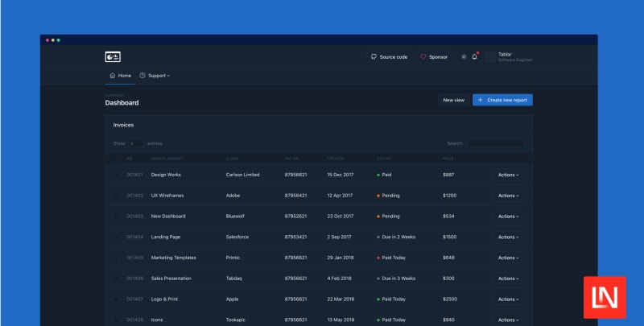This screenshot has height=326, width=644.
Task: Open the Source code GitHub link
Action: pyautogui.click(x=389, y=57)
